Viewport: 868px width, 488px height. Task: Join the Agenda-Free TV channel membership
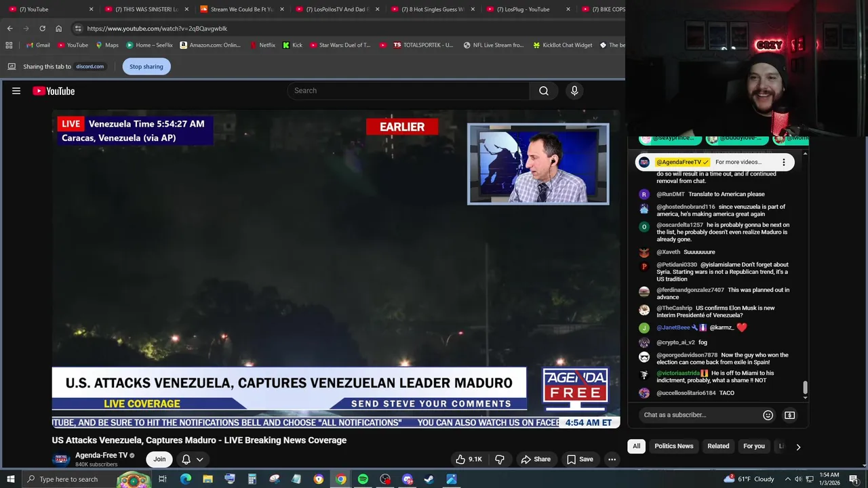(x=159, y=459)
